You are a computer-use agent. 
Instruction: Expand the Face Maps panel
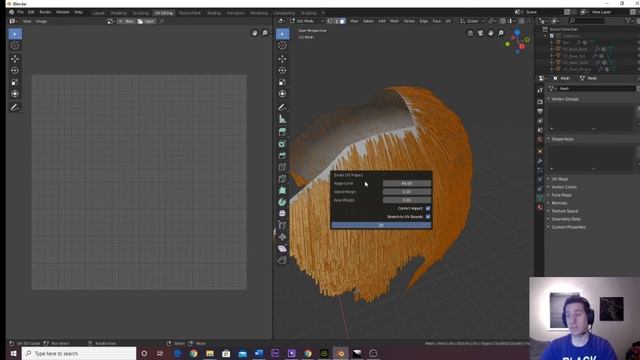coord(561,195)
